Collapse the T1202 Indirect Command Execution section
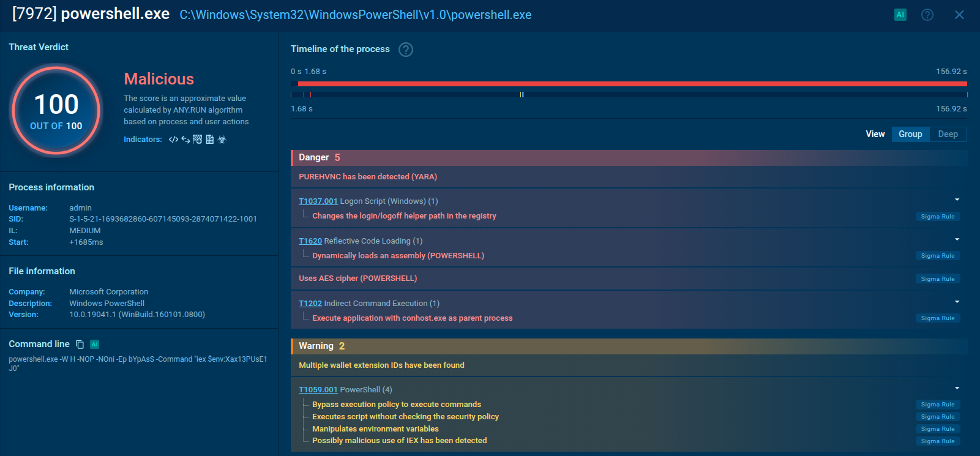 957,302
